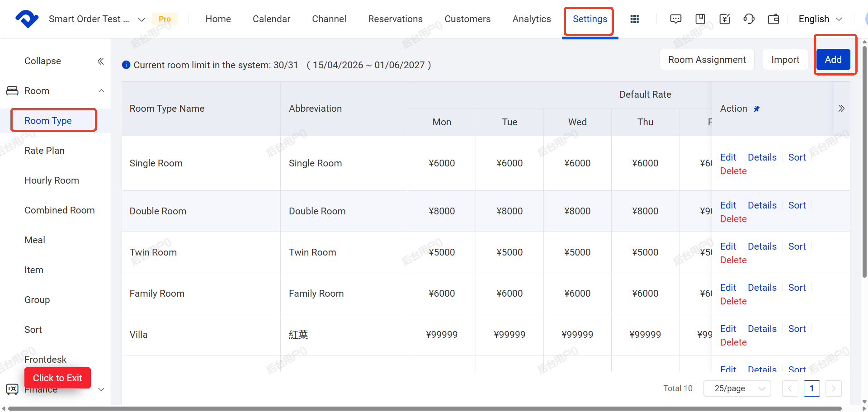Open the Calendar tab
Viewport: 868px width, 412px height.
pos(271,19)
